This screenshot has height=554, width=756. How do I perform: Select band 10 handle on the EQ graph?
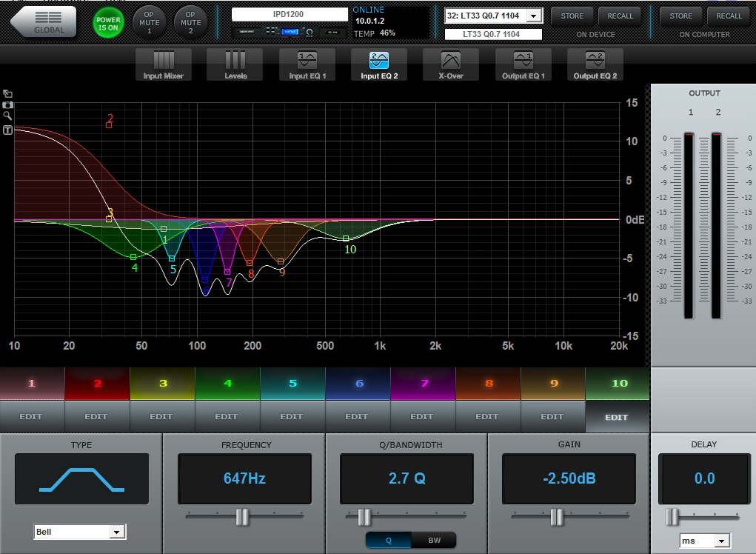tap(346, 238)
